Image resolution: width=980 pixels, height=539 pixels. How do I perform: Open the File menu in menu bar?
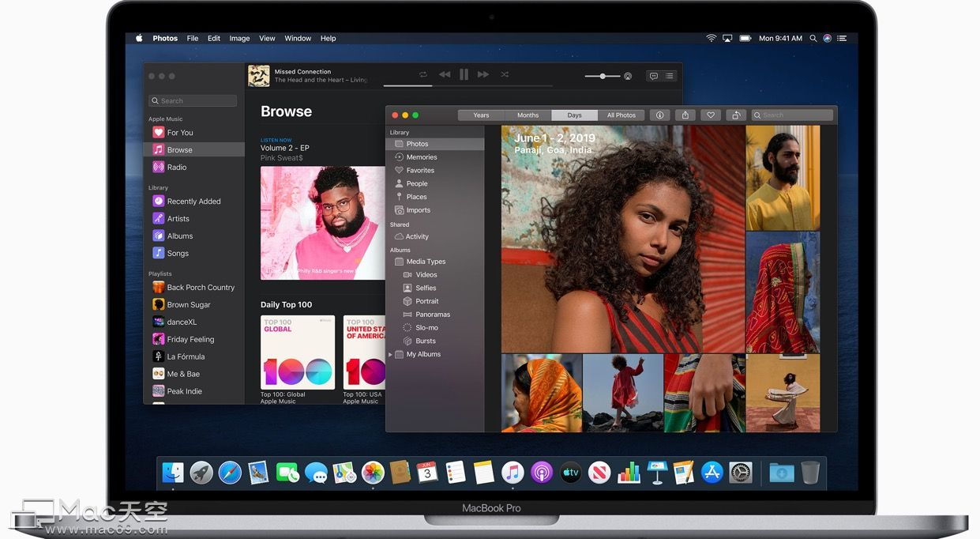193,38
